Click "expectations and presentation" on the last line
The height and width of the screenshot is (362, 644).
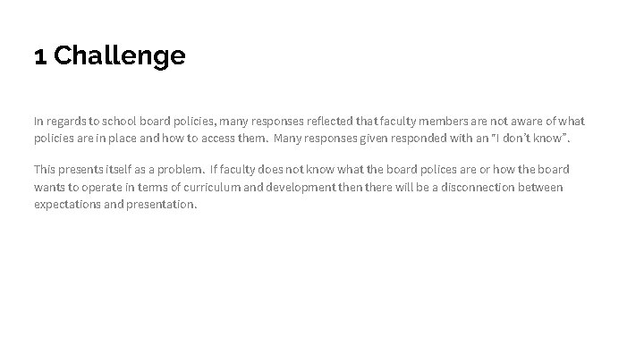click(x=114, y=205)
